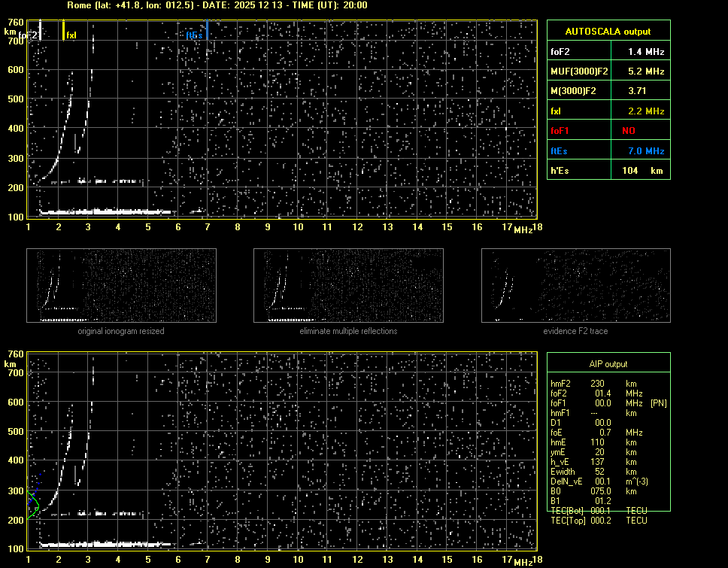728x568 pixels.
Task: Select the MUF(3000)F2 5.2 MHz row
Action: click(x=607, y=71)
